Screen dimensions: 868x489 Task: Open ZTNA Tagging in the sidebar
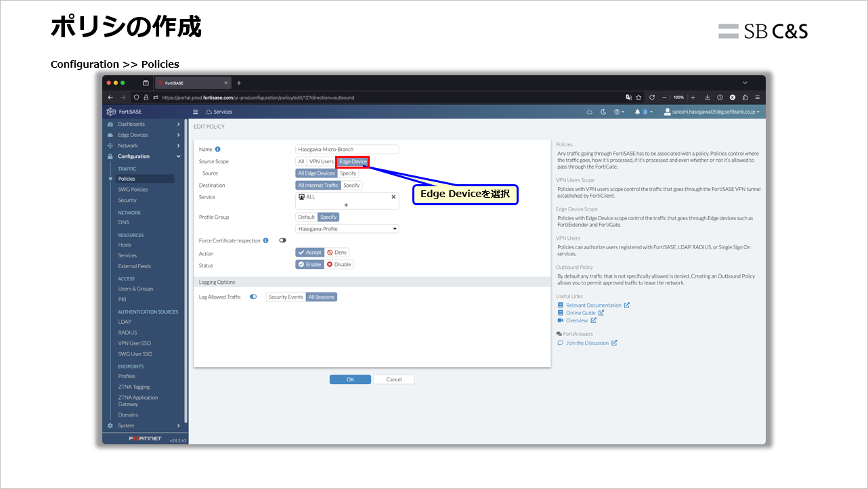pos(134,387)
